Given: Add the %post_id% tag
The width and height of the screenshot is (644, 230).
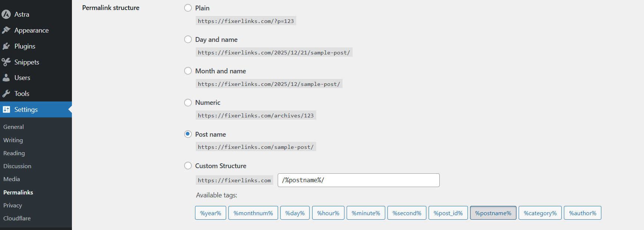Looking at the screenshot, I should click(448, 213).
